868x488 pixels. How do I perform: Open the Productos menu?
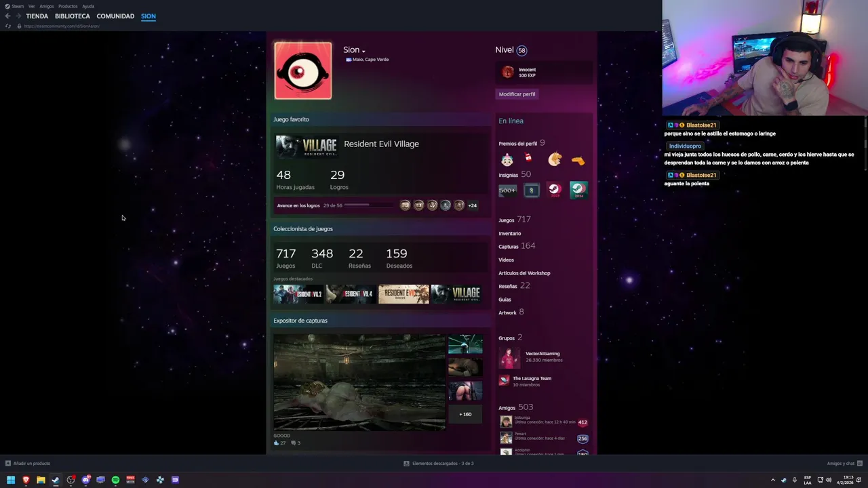coord(68,6)
